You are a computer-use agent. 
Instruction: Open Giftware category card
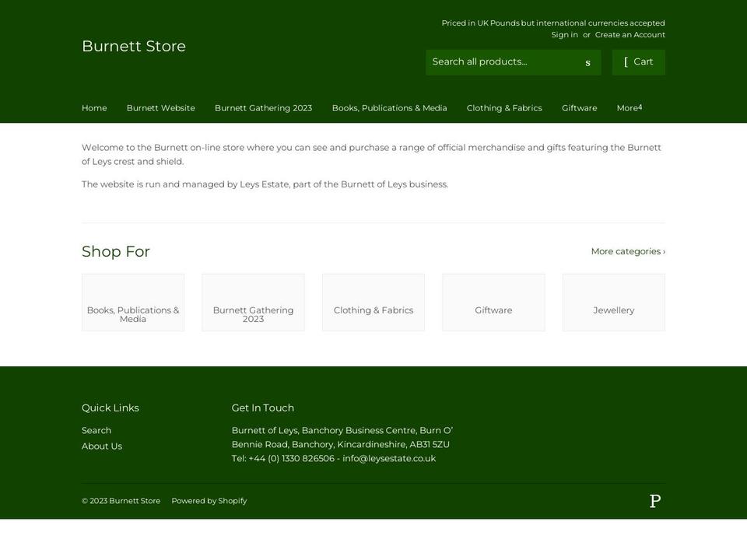click(493, 303)
